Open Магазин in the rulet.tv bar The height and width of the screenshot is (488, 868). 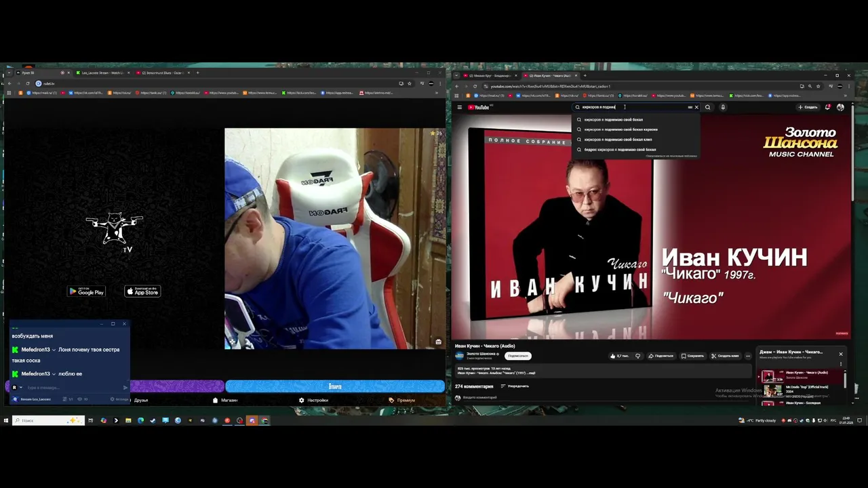[x=225, y=400]
